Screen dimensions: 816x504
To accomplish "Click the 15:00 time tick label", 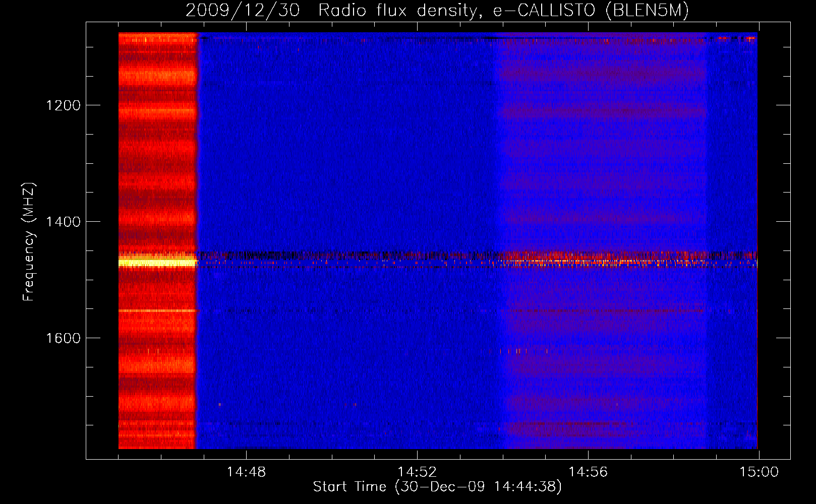I will 759,472.
